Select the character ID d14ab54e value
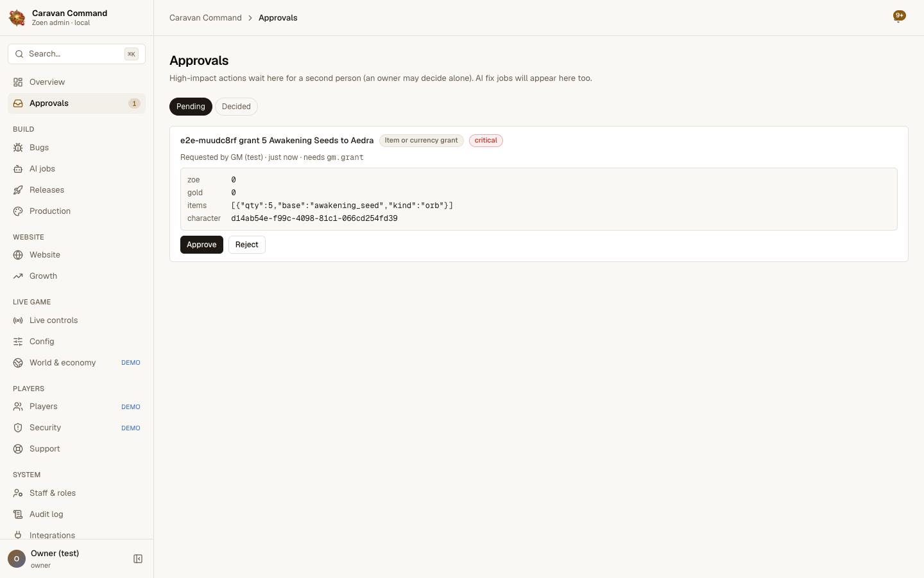The width and height of the screenshot is (924, 578). (x=314, y=218)
